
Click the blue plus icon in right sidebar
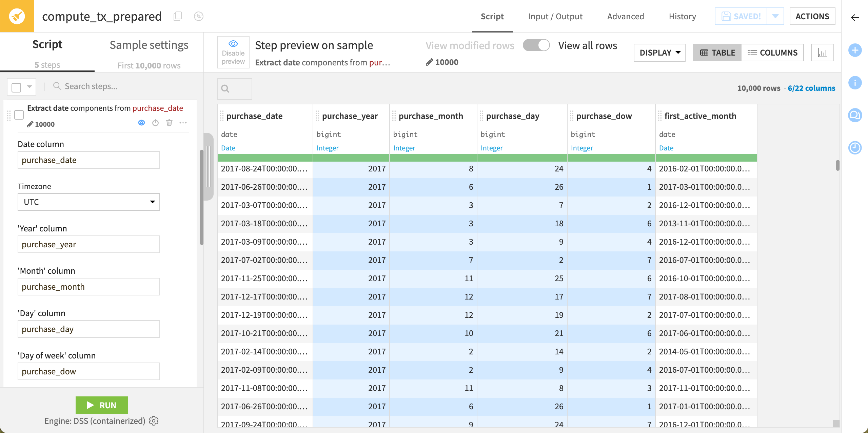(855, 50)
